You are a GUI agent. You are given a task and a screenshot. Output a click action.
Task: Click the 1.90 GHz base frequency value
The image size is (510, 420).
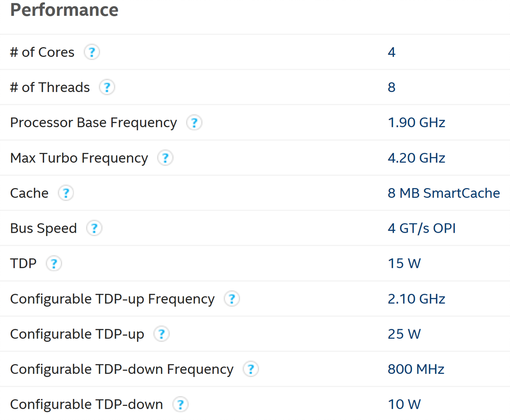[416, 123]
